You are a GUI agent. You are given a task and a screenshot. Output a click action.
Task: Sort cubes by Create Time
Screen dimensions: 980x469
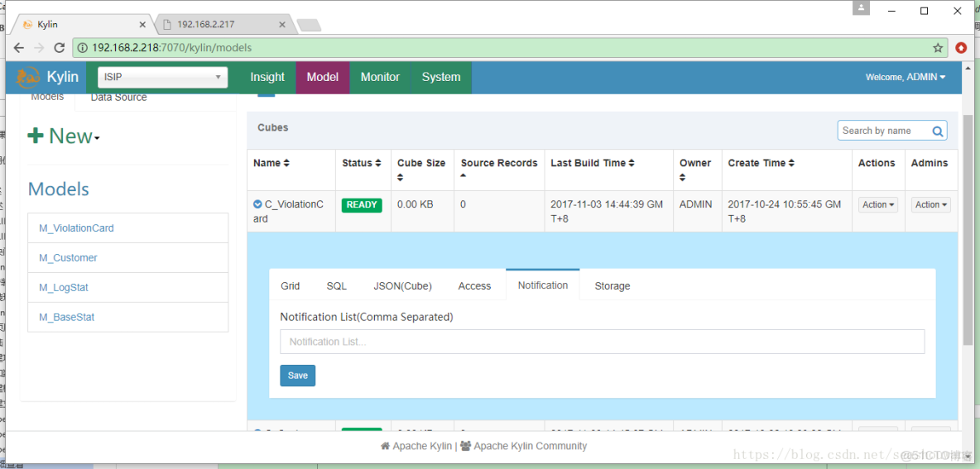coord(761,163)
